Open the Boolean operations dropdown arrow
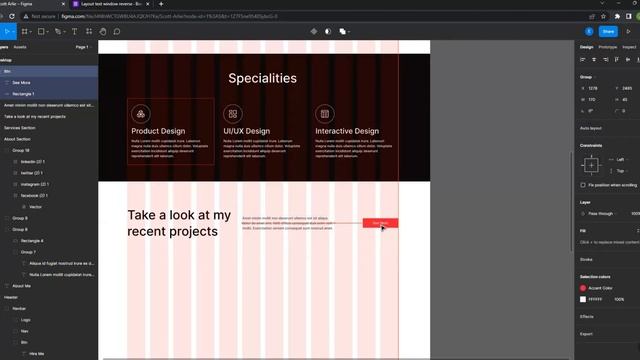The image size is (640, 360). coord(349,32)
